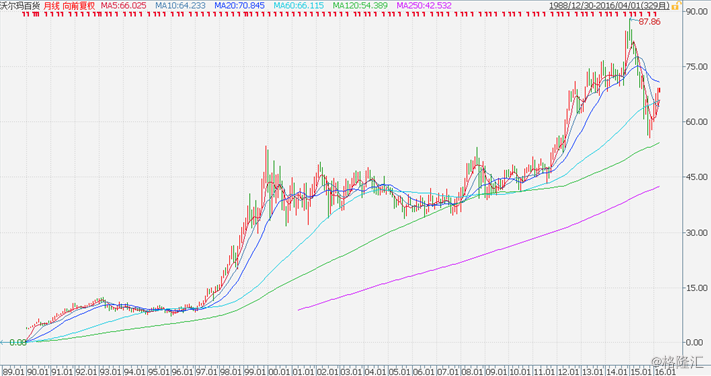Screen dimensions: 711x376
Task: Click the 90.00 price axis label
Action: [x=697, y=11]
